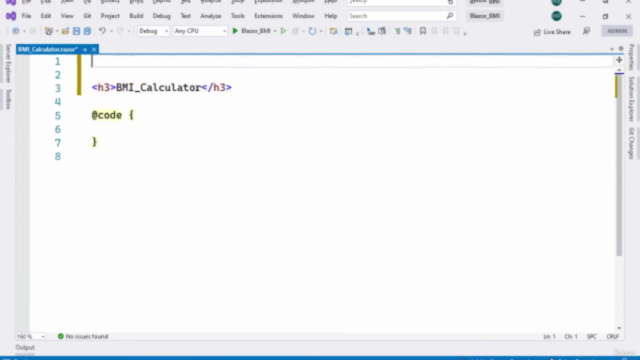The height and width of the screenshot is (360, 640).
Task: Expand the Undo history dropdown arrow
Action: click(x=111, y=31)
